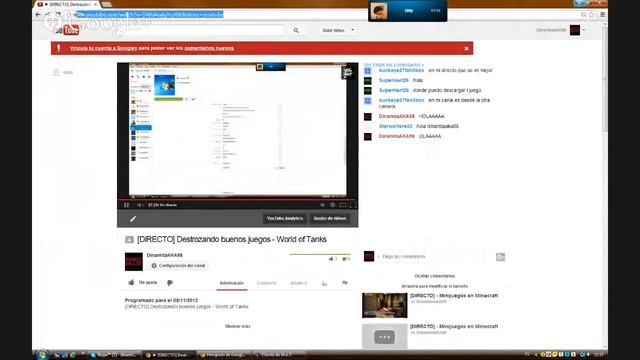Open the Guía sidebar menu icon
The height and width of the screenshot is (360, 640).
pyautogui.click(x=56, y=72)
